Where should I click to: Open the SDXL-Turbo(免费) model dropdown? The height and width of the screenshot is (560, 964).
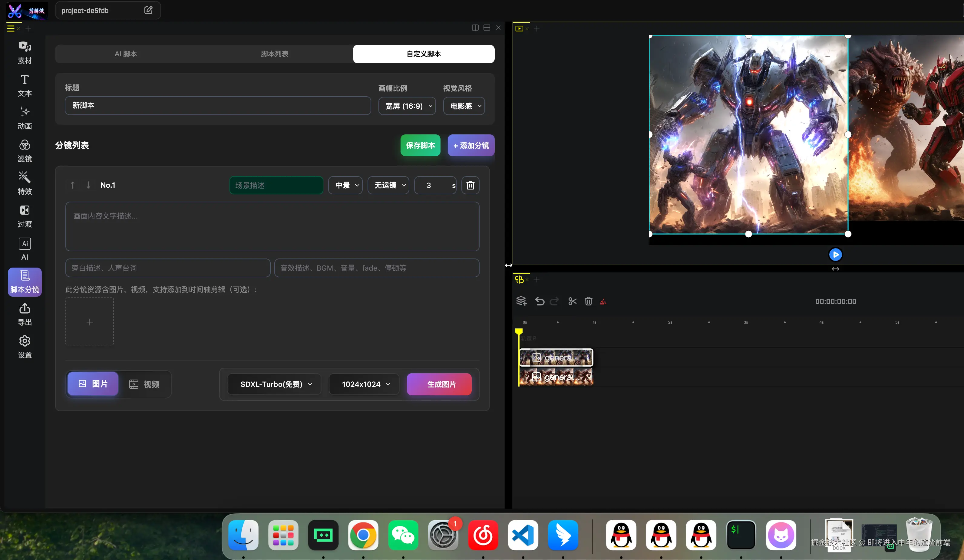(275, 384)
